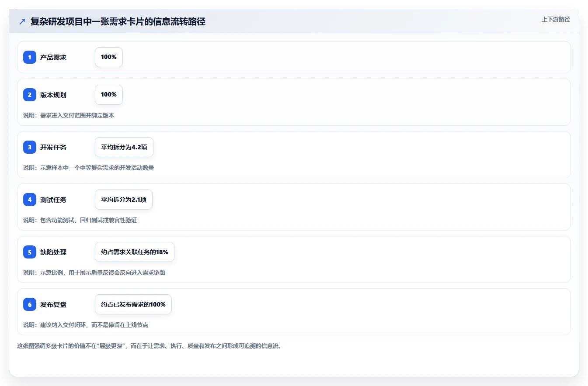
Task: Select the 发布复盘 step label
Action: tap(53, 304)
